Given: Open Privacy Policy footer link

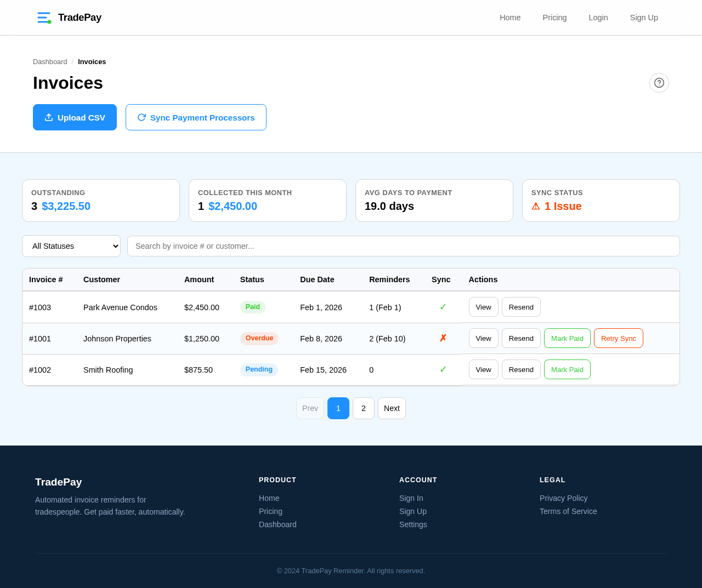Looking at the screenshot, I should click(x=563, y=498).
